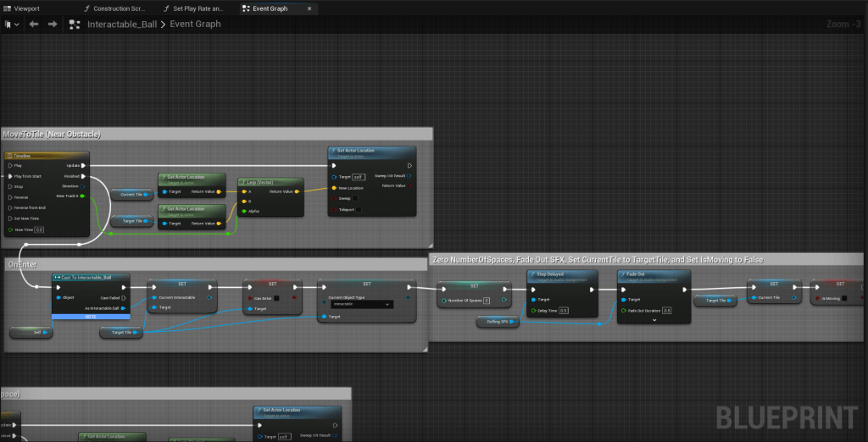
Task: Toggle the Teleport checkbox on Set Actor Location
Action: (359, 208)
